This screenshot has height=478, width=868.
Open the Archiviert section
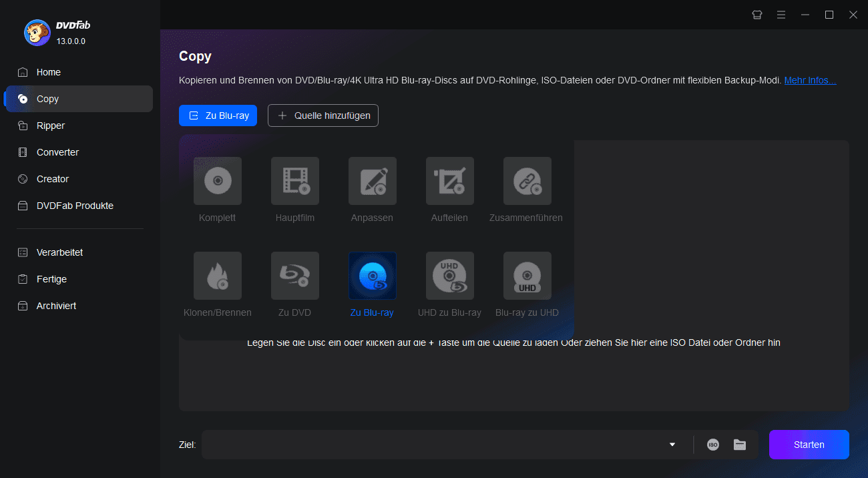(79, 306)
